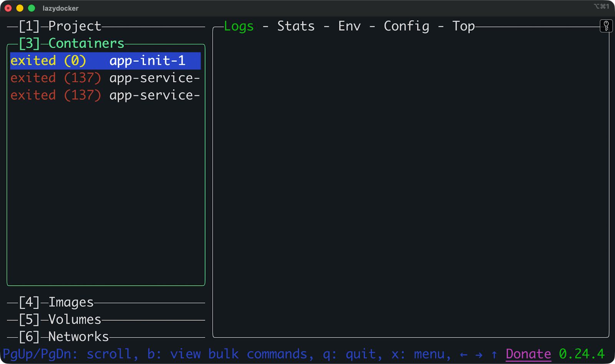Screen dimensions: 615x364
Task: Expand the [4] Images panel
Action: click(x=56, y=302)
